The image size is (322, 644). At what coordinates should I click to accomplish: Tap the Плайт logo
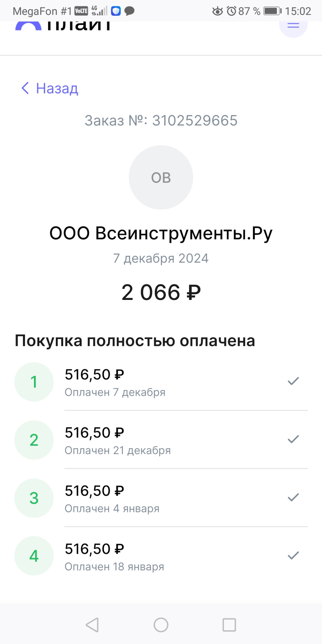click(63, 26)
